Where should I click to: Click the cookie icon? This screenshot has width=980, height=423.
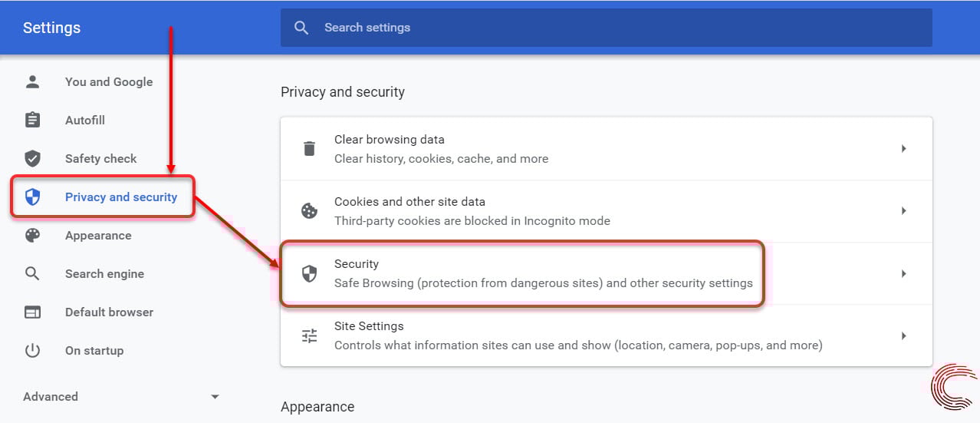tap(309, 210)
